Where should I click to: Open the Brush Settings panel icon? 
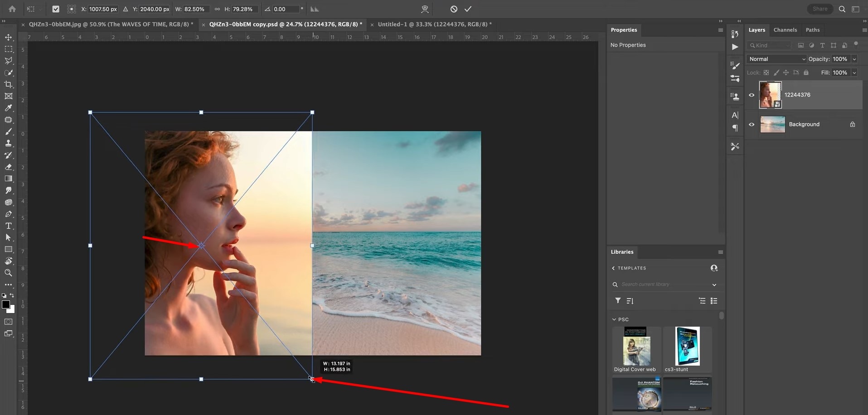click(735, 66)
